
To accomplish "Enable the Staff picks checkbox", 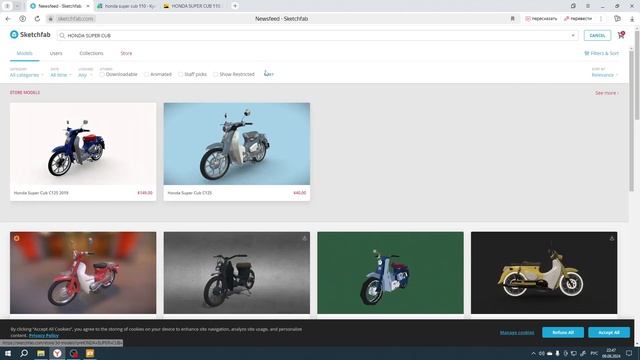I will coord(180,74).
